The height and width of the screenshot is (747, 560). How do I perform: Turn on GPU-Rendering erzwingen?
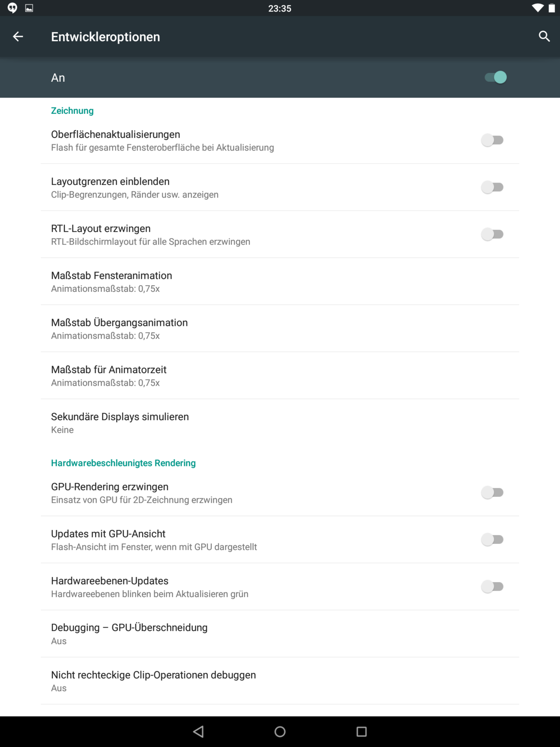coord(492,493)
